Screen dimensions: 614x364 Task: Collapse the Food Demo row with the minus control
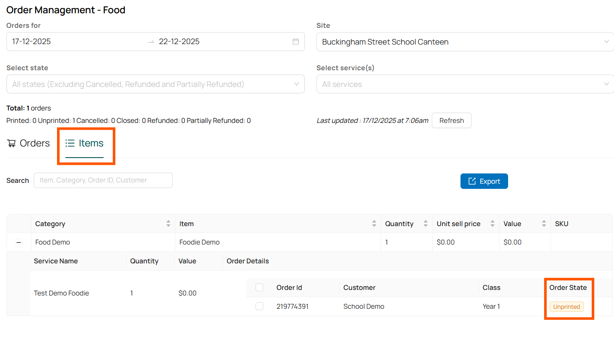tap(18, 242)
